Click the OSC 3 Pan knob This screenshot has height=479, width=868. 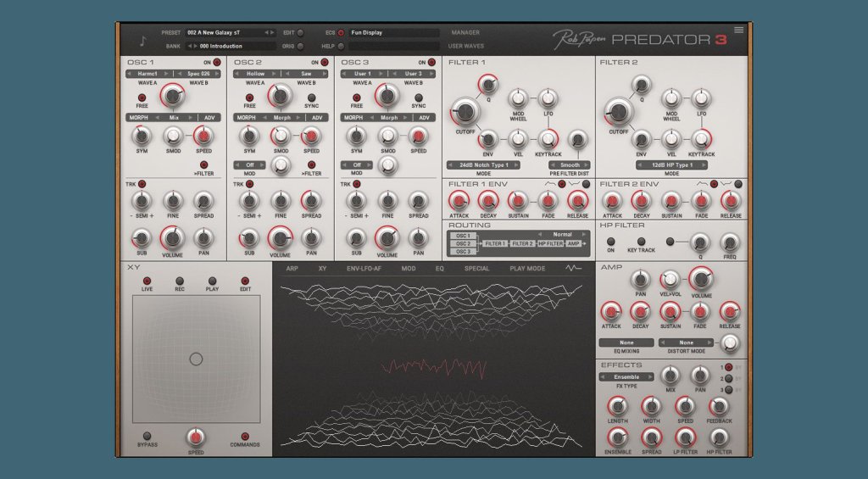pyautogui.click(x=418, y=237)
